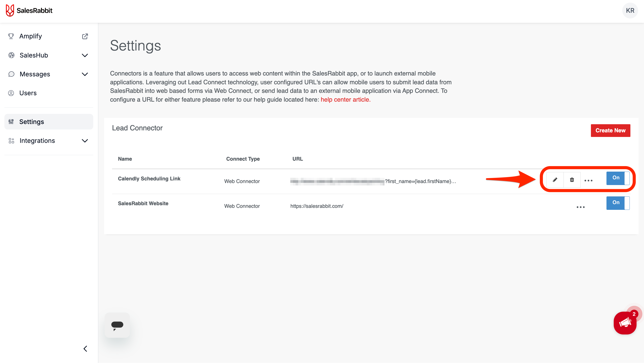Select Settings in the sidebar
The image size is (644, 363).
pos(32,122)
